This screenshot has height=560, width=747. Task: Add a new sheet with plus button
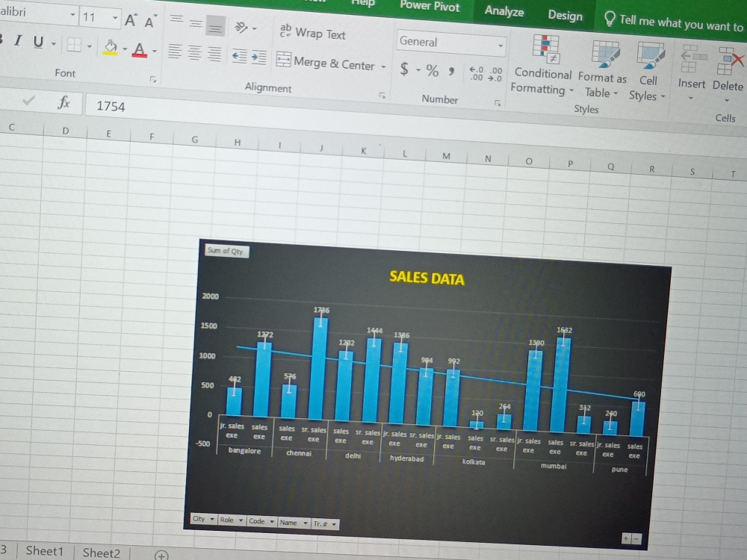[x=161, y=556]
